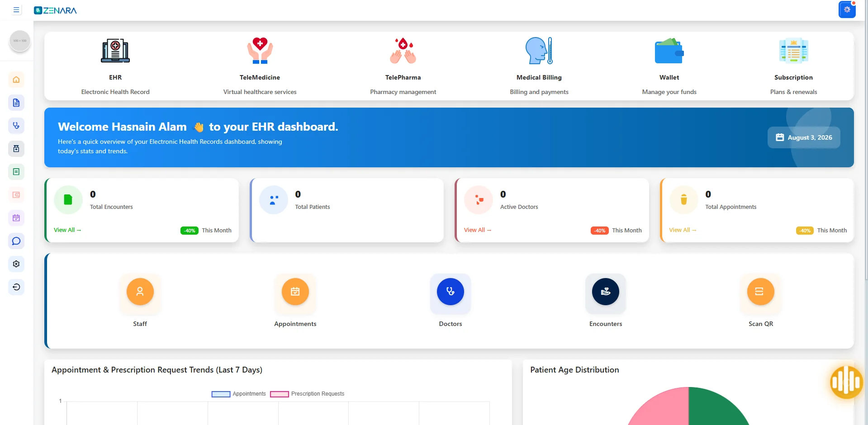Click the Total Patients card
Viewport: 868px width, 425px height.
pos(347,210)
